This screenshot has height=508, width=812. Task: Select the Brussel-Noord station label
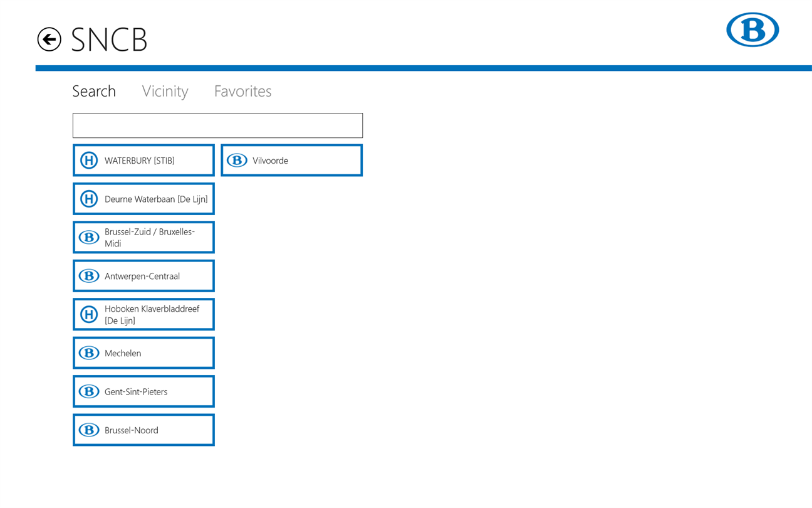point(132,430)
